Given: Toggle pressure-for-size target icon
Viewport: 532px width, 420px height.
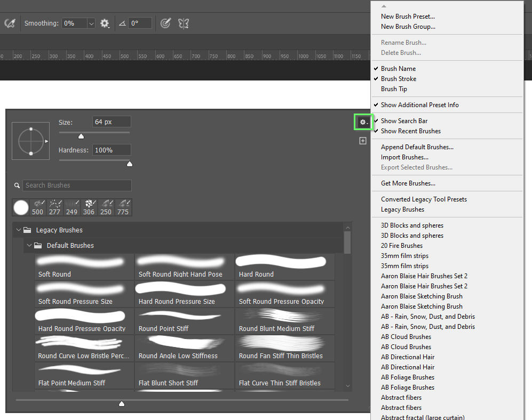Looking at the screenshot, I should (165, 23).
